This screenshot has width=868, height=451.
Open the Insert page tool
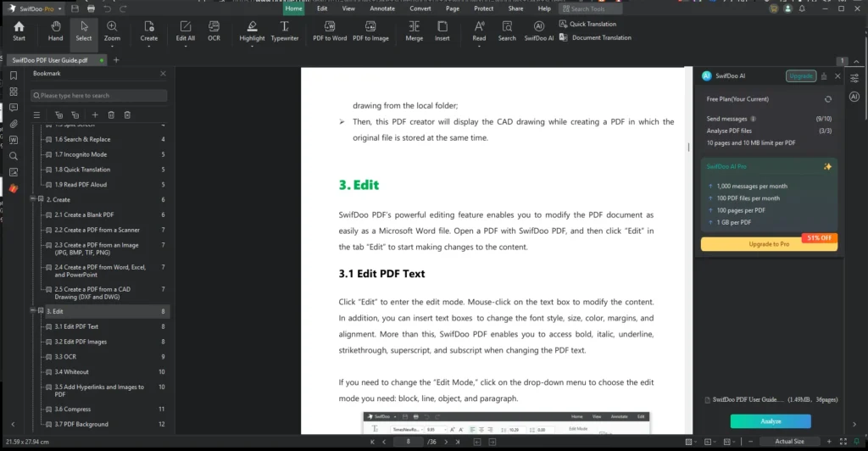coord(442,31)
